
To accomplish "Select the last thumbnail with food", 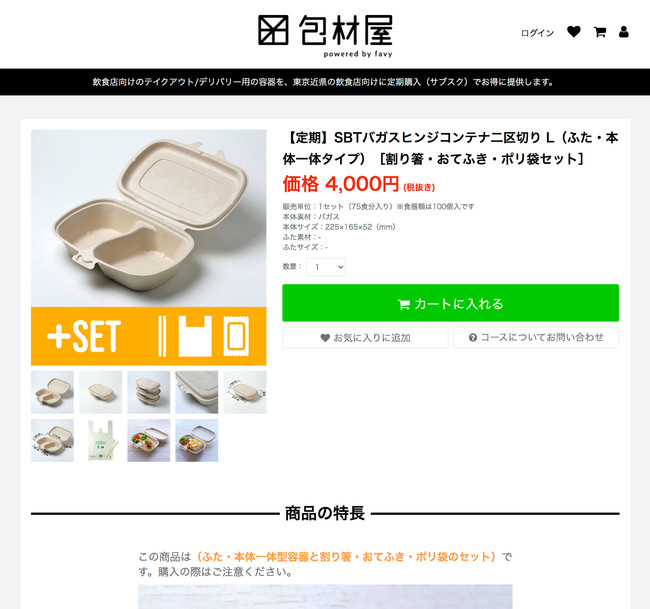I will point(196,440).
